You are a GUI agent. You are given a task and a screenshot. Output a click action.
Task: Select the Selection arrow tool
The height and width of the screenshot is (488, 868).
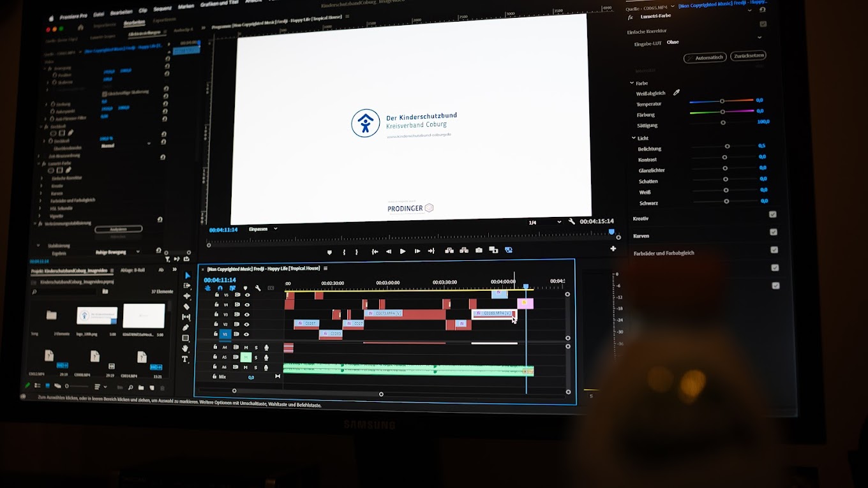coord(187,276)
